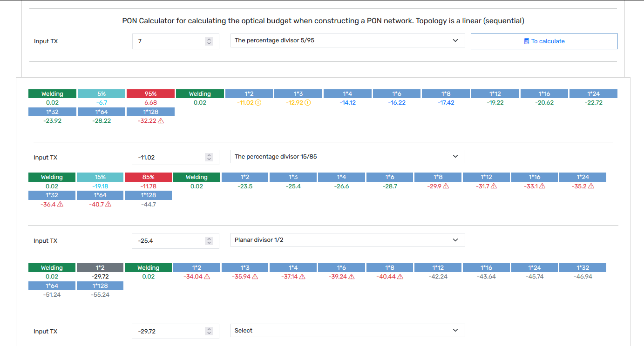Screen dimensions: 644x346
Task: Focus the Input TX field showing -11.02
Action: tap(176, 158)
